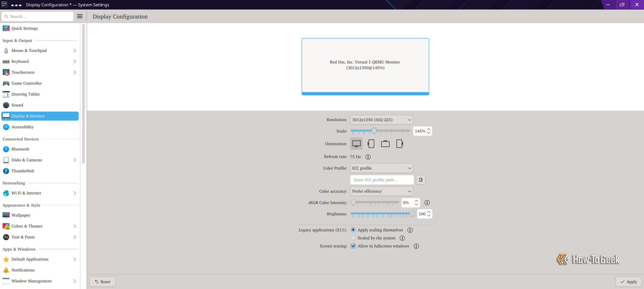
Task: Expand Text & Fonts chevron
Action: click(75, 237)
